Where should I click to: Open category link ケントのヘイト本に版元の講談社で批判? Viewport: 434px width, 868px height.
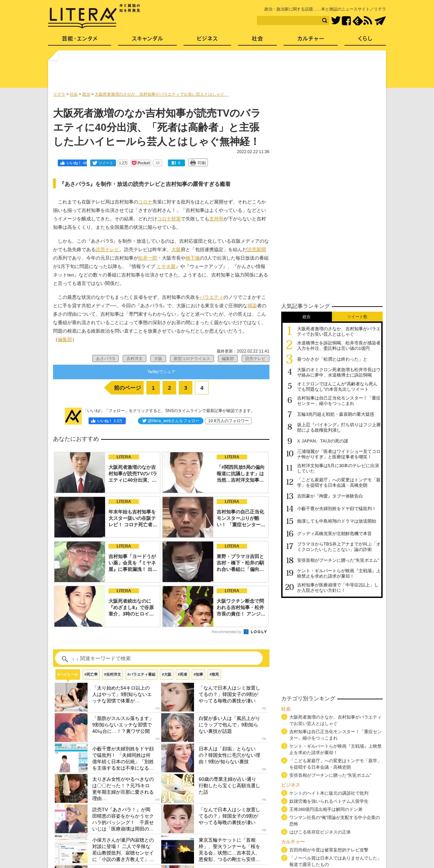click(329, 793)
